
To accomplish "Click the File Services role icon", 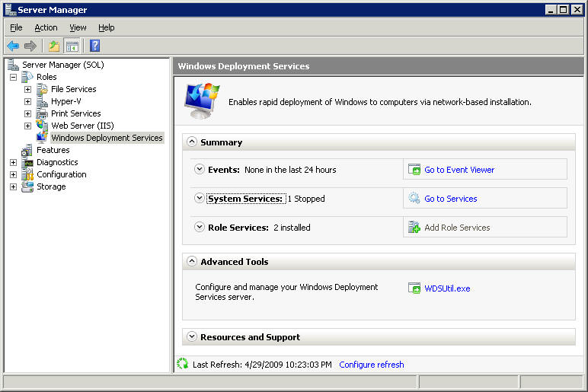I will [x=42, y=89].
